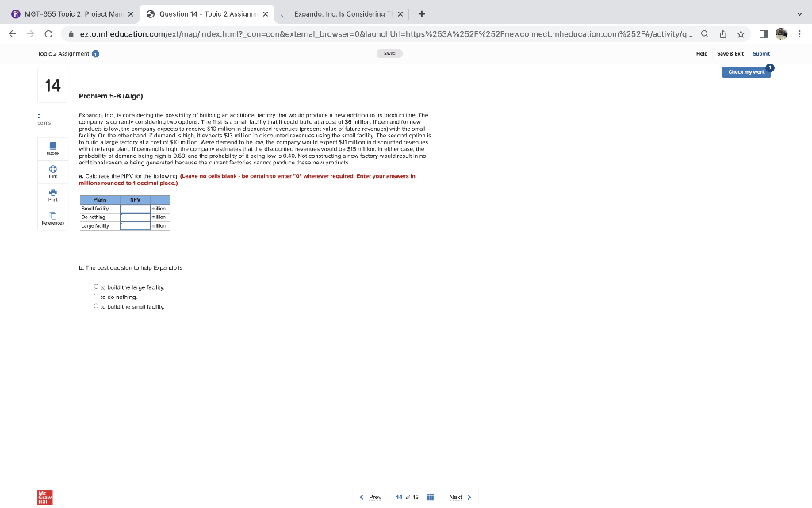Image resolution: width=812 pixels, height=508 pixels.
Task: Click the lock icon to view site info
Action: pos(71,36)
